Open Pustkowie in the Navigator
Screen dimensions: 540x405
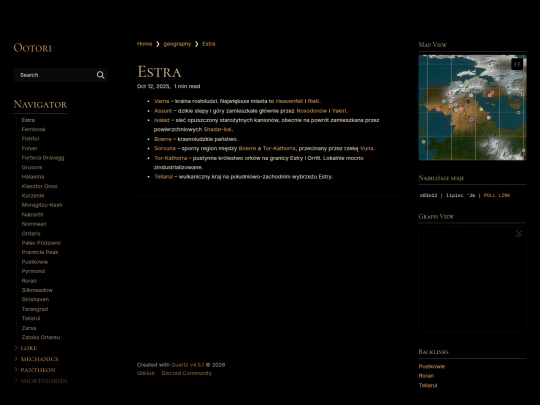(x=35, y=261)
